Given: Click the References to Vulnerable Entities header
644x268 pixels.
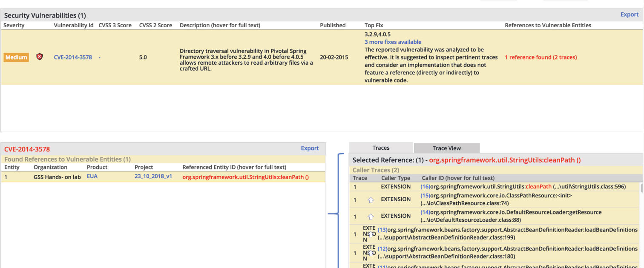Looking at the screenshot, I should pyautogui.click(x=548, y=25).
